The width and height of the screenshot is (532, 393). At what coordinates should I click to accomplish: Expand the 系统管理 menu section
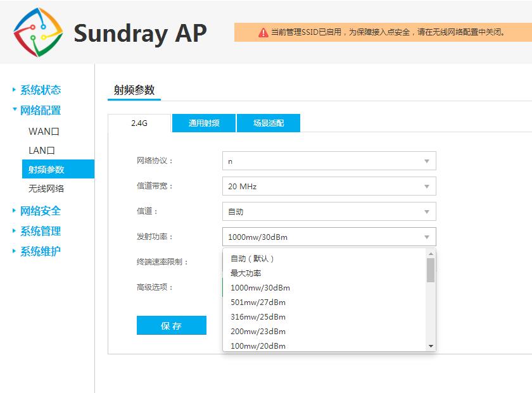(40, 231)
